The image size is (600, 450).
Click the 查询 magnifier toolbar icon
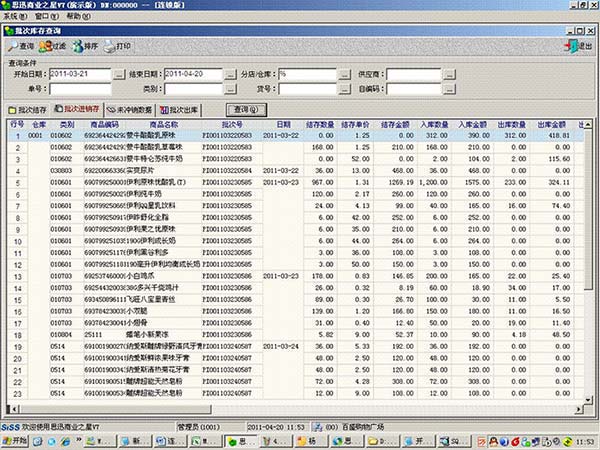[x=13, y=46]
